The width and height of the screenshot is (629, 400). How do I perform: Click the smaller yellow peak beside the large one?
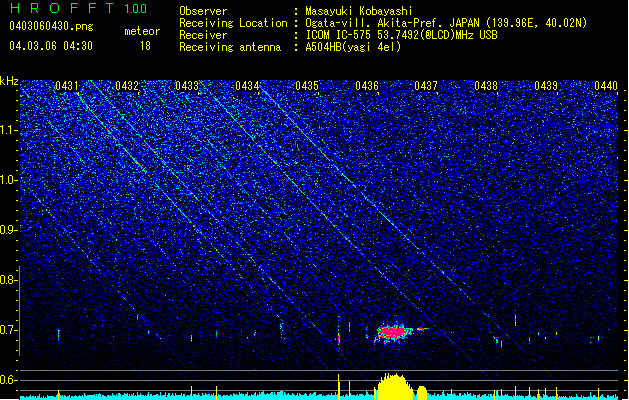(422, 393)
